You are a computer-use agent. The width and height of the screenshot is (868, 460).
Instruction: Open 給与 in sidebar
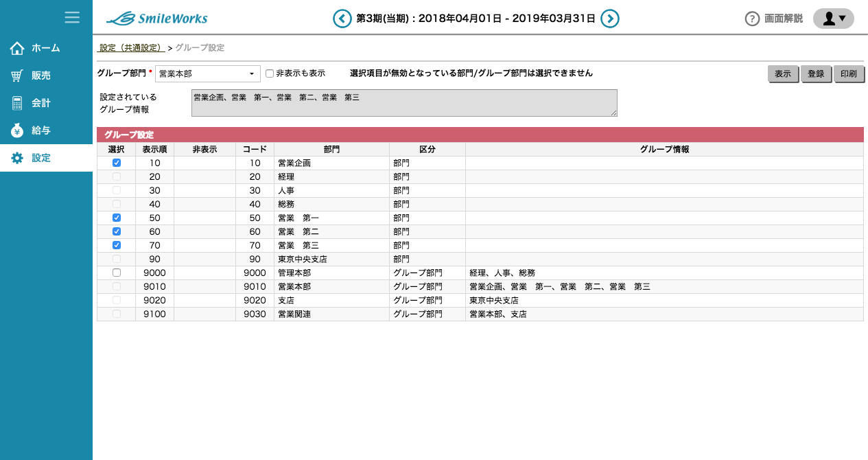(x=46, y=130)
